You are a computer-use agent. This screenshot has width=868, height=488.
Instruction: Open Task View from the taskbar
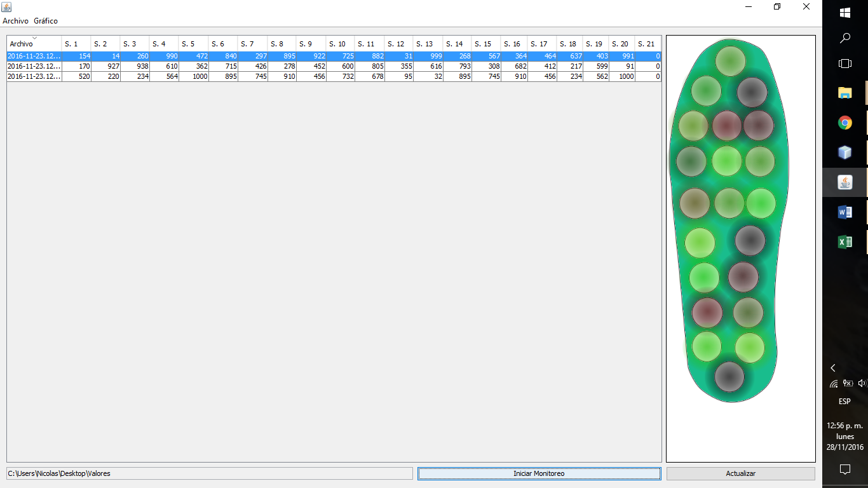[x=845, y=64]
